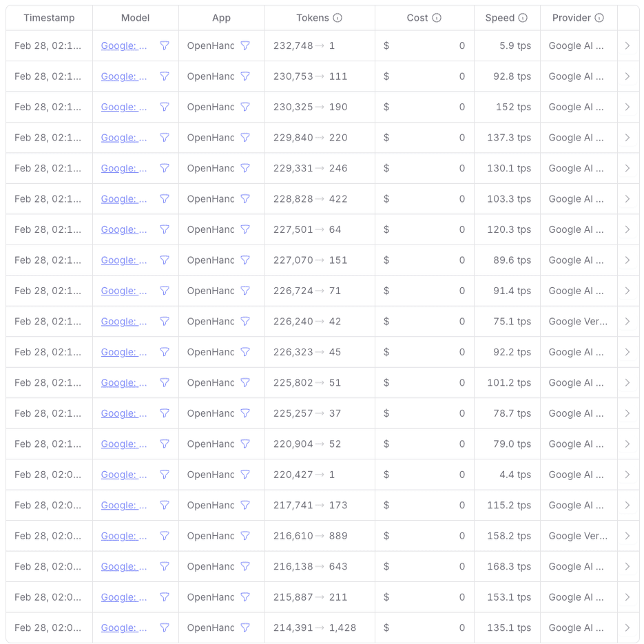Filter by app in the 216,610 tokens row
Viewport: 644px width, 644px height.
[x=245, y=536]
